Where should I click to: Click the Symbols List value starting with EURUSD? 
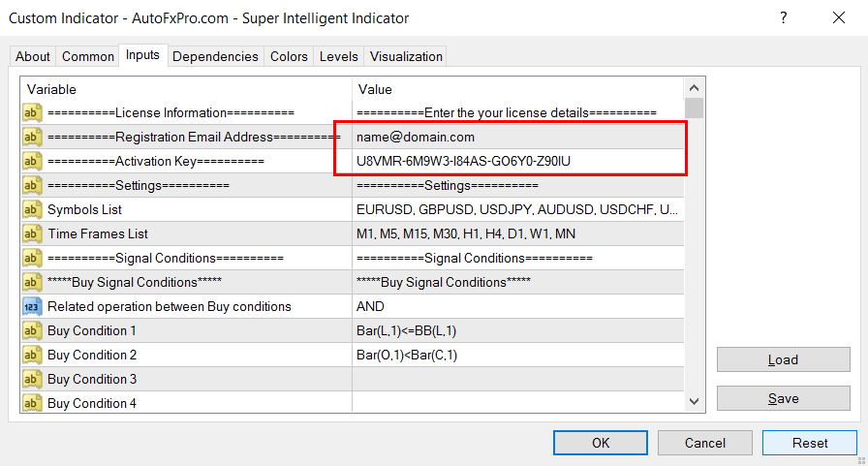tap(518, 210)
